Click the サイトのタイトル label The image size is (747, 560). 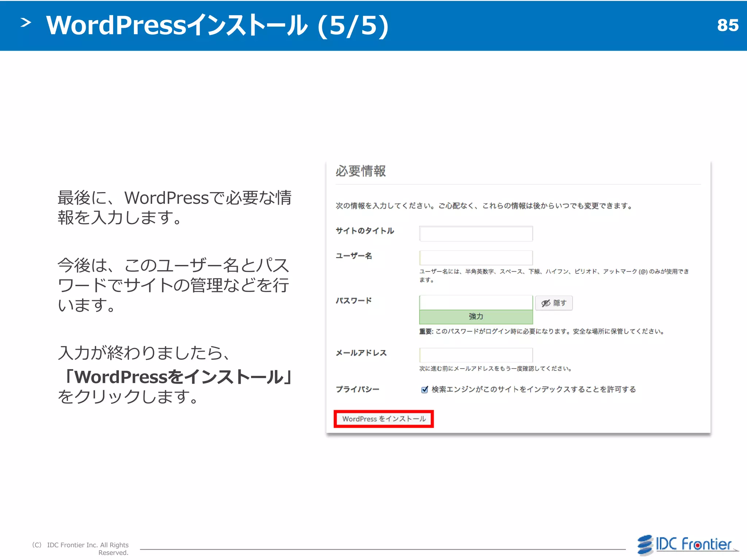click(x=365, y=231)
